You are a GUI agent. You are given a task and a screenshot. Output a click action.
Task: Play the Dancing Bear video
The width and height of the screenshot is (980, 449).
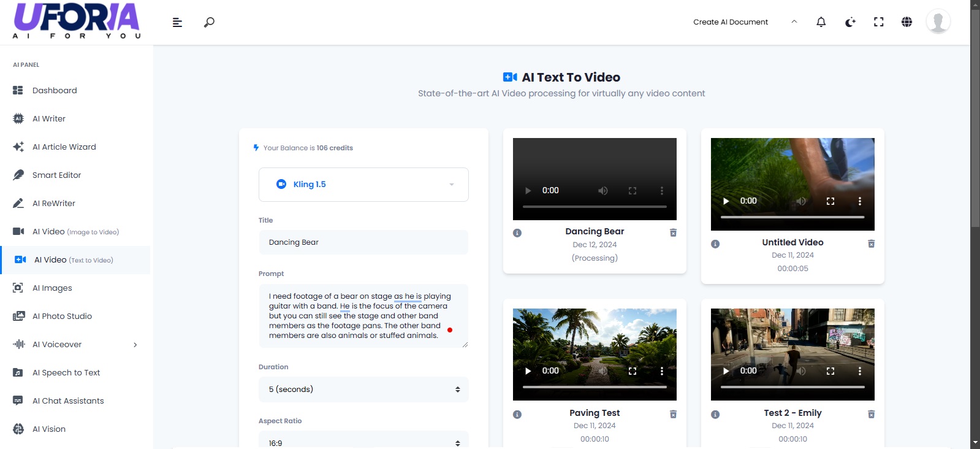(528, 191)
